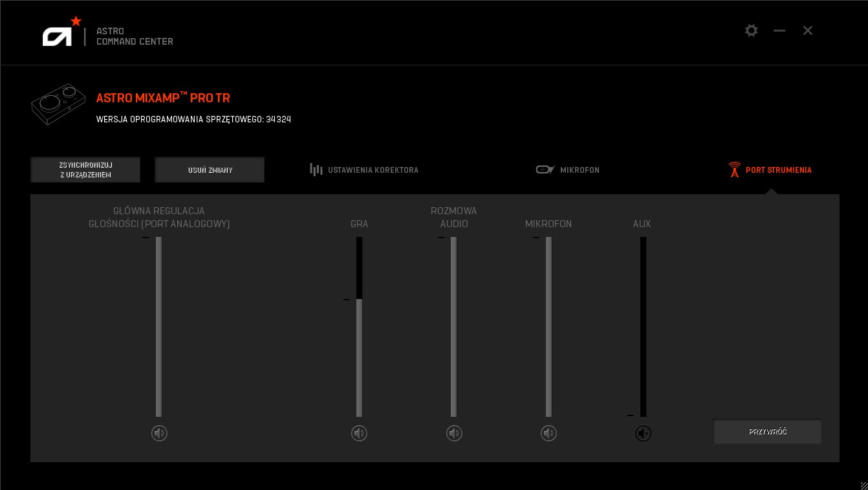Click the window resize grip corner
The width and height of the screenshot is (868, 490).
point(863,485)
